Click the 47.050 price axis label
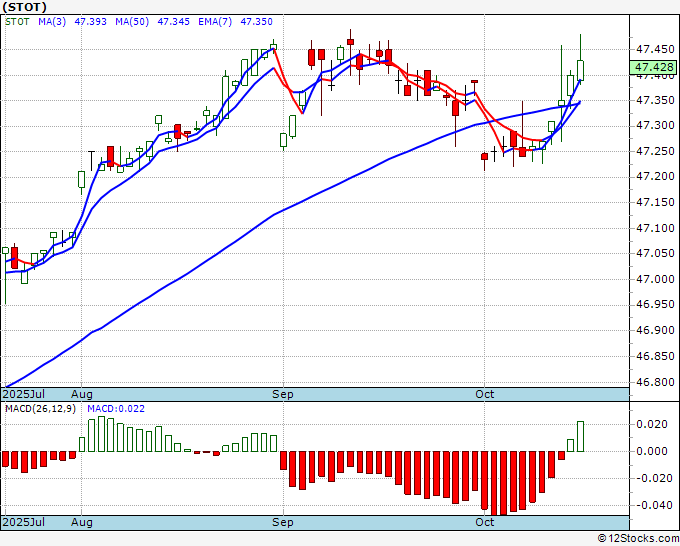Screen dimensions: 680x546 pos(655,253)
